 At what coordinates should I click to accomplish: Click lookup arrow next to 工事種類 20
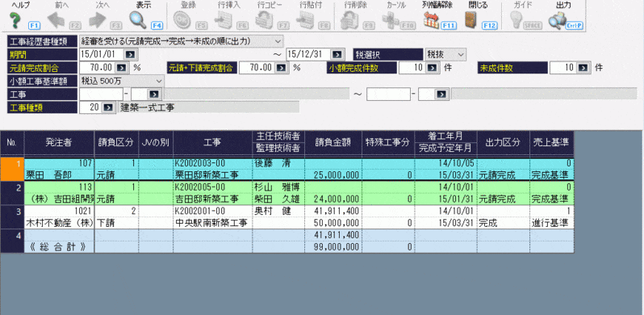click(x=107, y=107)
